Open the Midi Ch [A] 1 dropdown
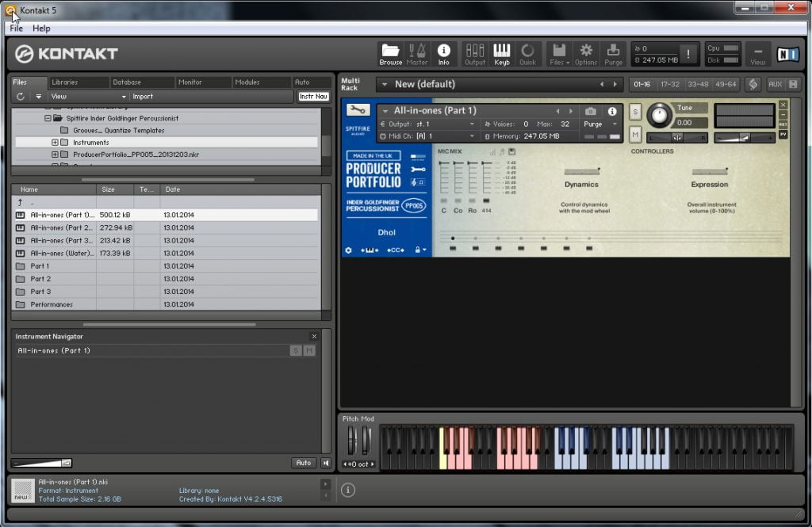 point(427,136)
